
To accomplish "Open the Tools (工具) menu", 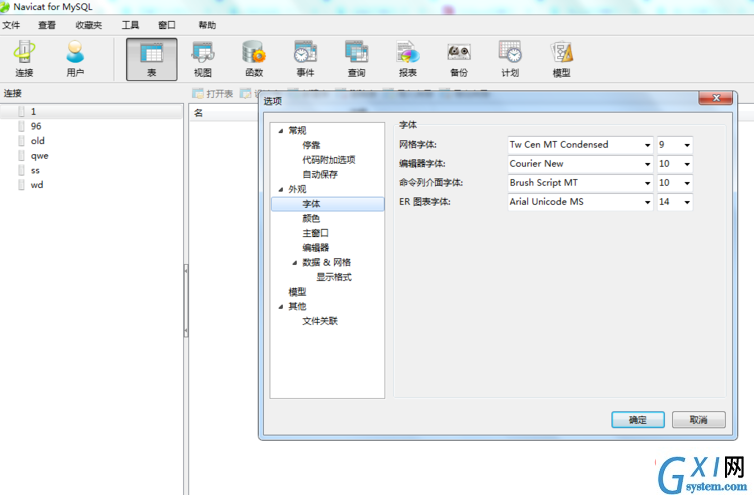I will (130, 25).
